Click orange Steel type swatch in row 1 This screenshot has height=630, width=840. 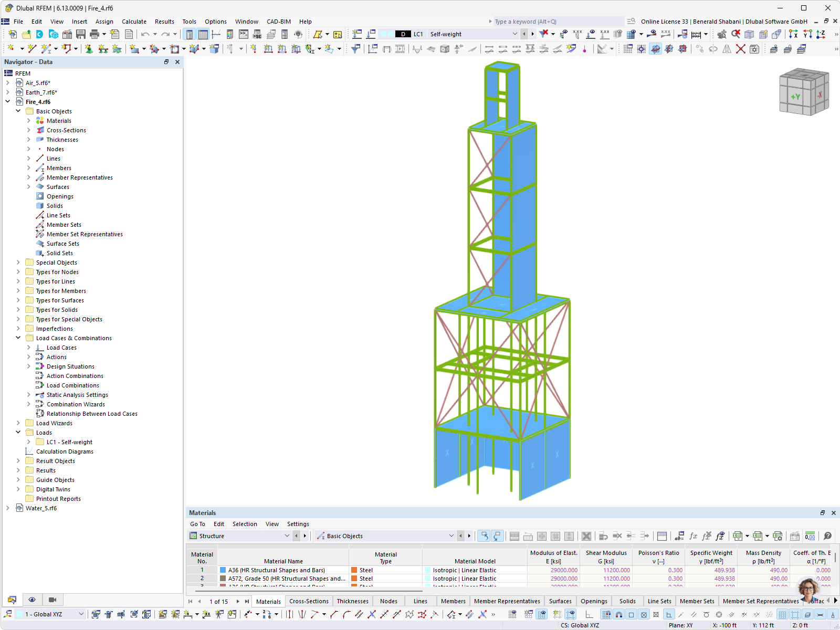pos(354,570)
